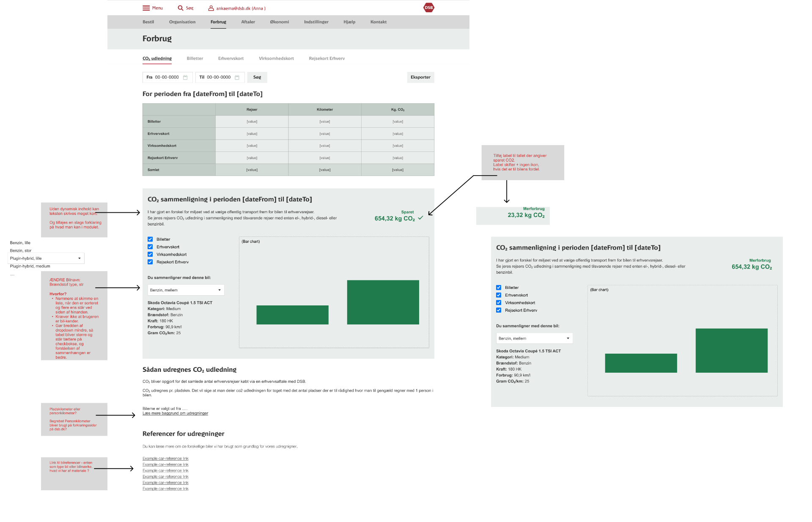The image size is (812, 522).
Task: Switch to the Billetter tab
Action: 195,58
